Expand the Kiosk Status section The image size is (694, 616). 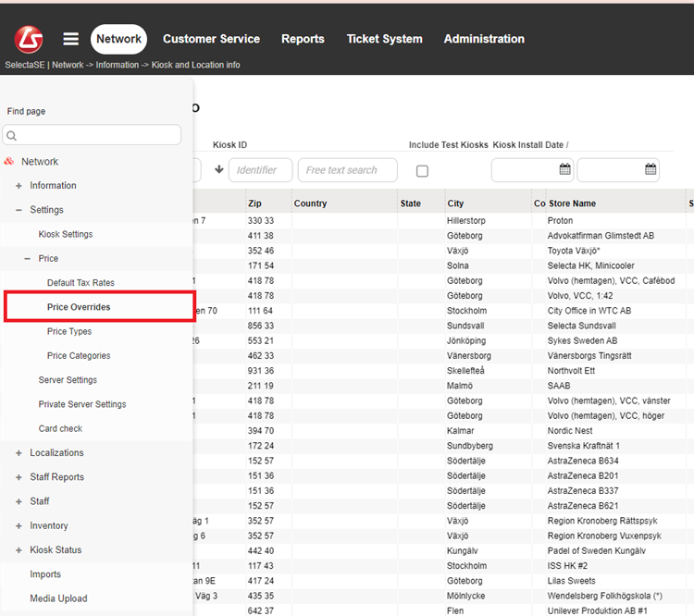coord(19,550)
